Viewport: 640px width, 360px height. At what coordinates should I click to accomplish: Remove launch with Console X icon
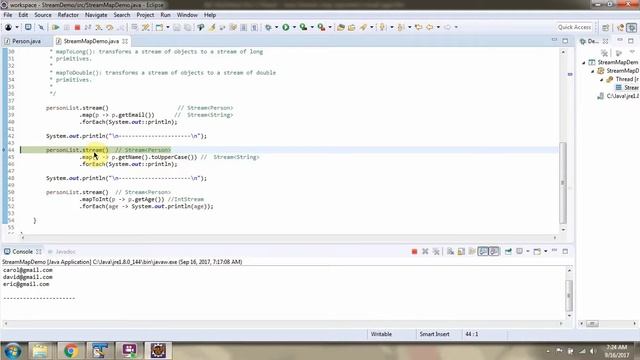[x=425, y=251]
